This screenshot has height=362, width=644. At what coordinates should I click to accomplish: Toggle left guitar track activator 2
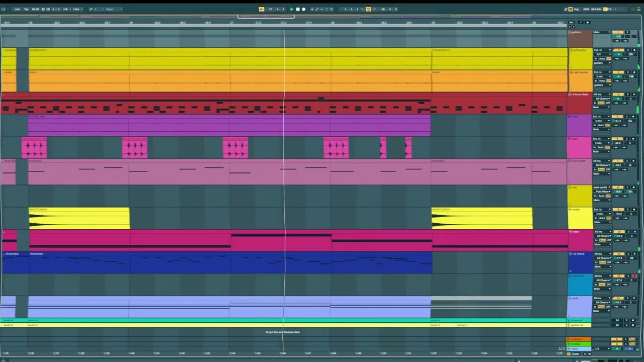click(x=618, y=50)
